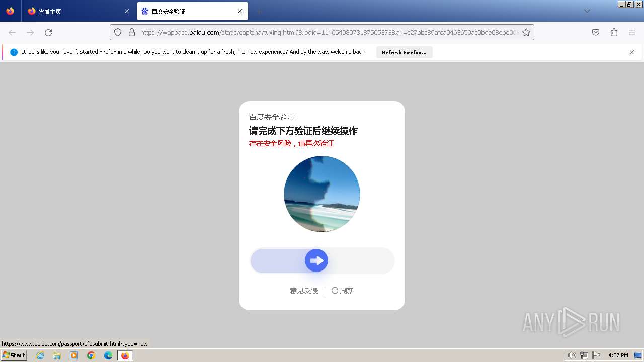Open the network tray icon

(584, 355)
